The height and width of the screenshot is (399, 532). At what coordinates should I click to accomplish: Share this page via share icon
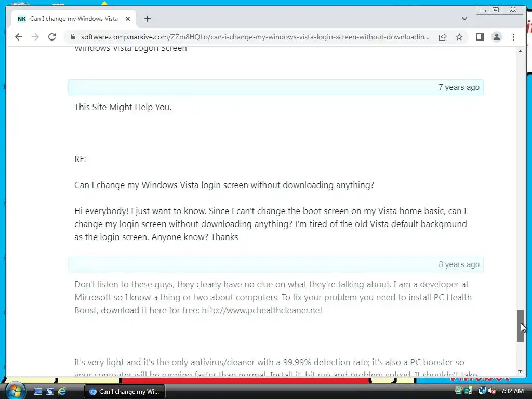click(443, 37)
